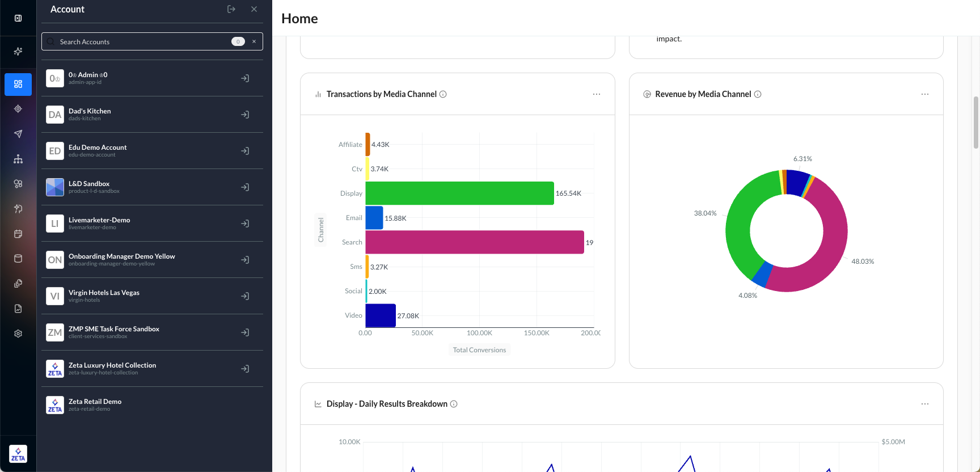Image resolution: width=980 pixels, height=472 pixels.
Task: Click the calendar icon in left sidebar
Action: [x=18, y=234]
